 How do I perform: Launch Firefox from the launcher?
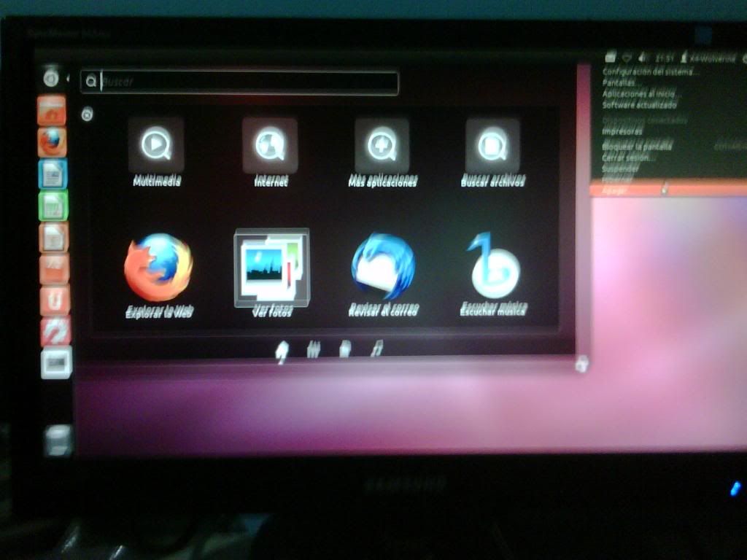(52, 142)
